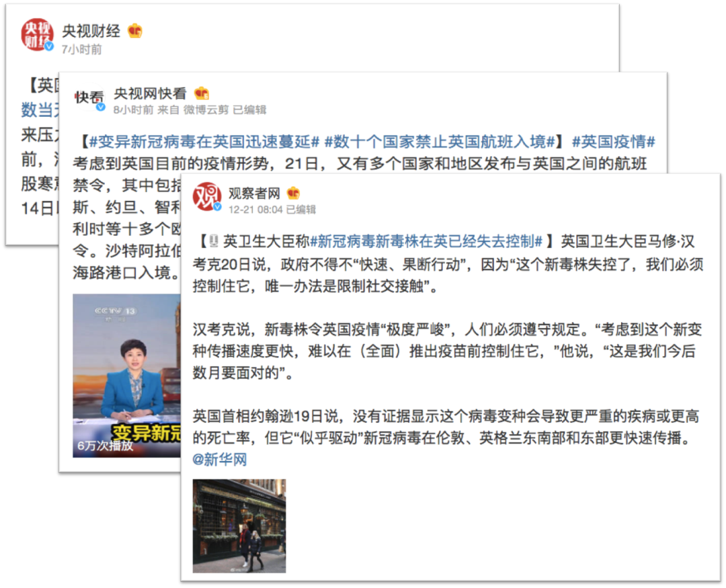
Task: Click verified checkmark on 观察者网 avatar
Action: click(217, 206)
